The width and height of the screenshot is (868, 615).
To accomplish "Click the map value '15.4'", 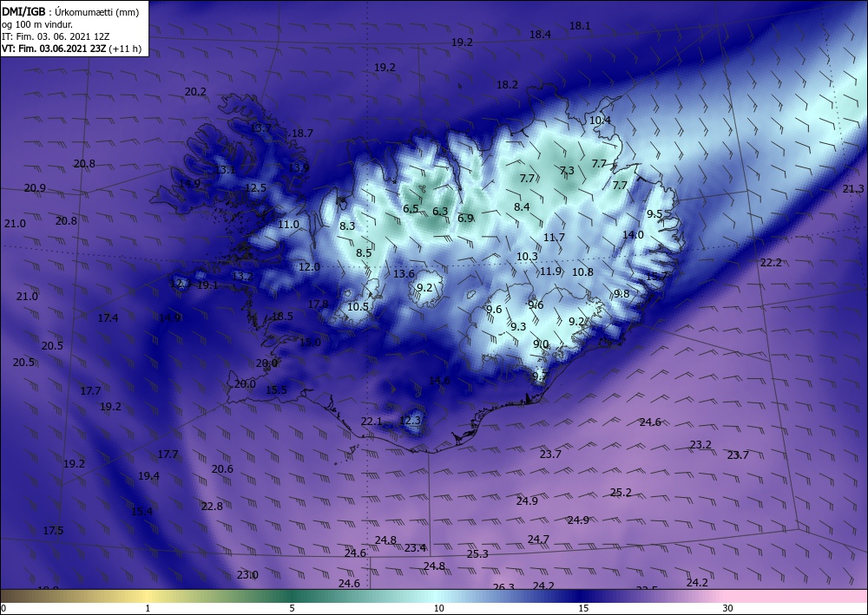I will [x=141, y=512].
